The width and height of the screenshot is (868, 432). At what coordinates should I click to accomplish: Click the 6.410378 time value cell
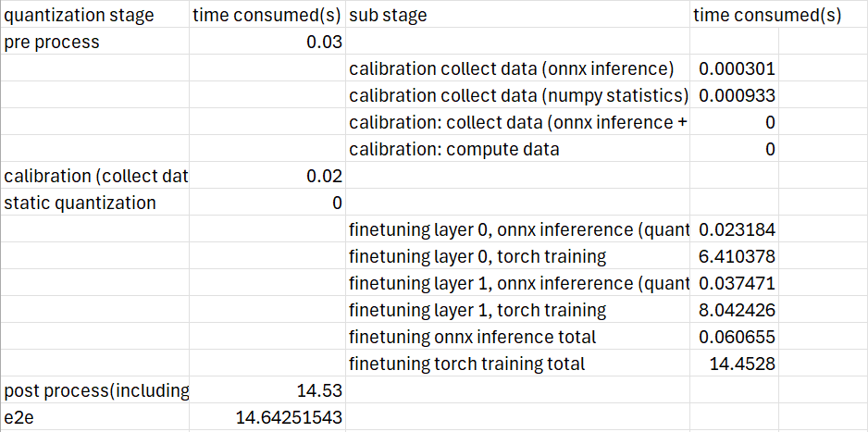[x=736, y=256]
